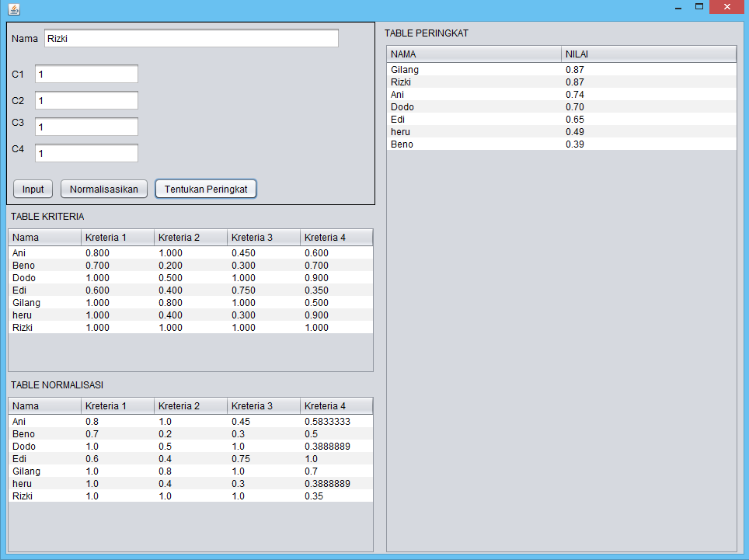Screen dimensions: 749x560
Task: Click Gilang's 0.7 cell in Table Normalisasi
Action: 336,471
